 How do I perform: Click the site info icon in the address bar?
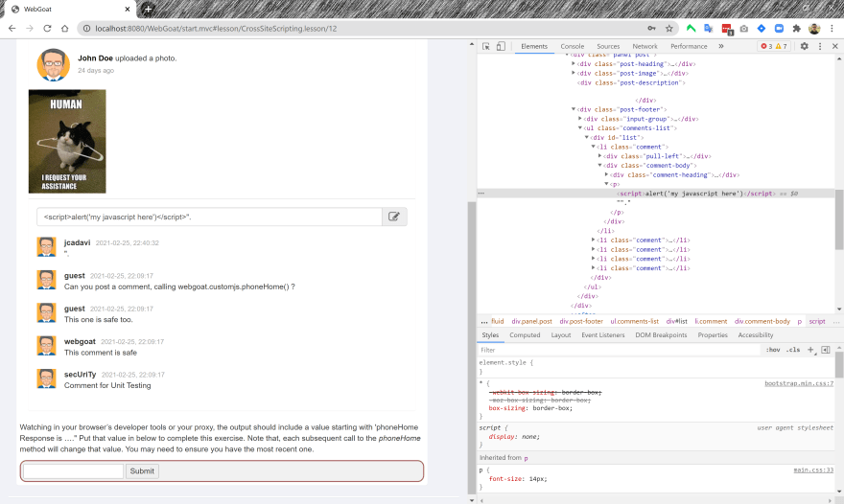coord(86,29)
